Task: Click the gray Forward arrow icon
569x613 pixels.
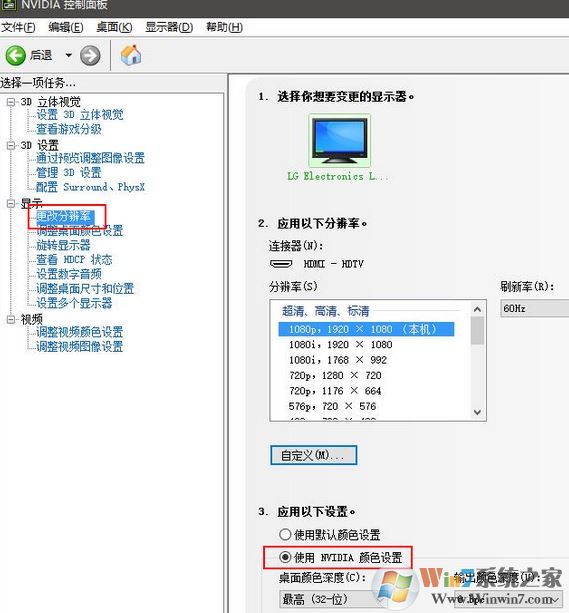Action: 90,56
